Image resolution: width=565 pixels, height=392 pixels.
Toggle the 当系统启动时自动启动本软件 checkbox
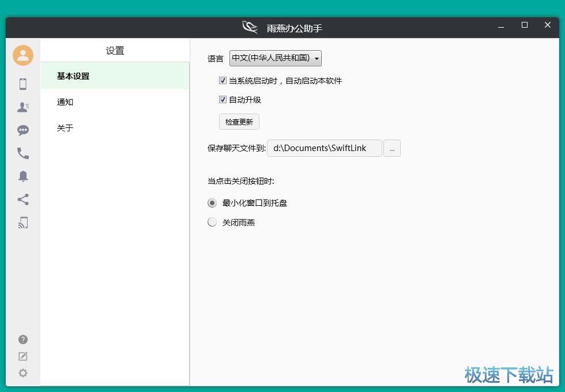[223, 81]
